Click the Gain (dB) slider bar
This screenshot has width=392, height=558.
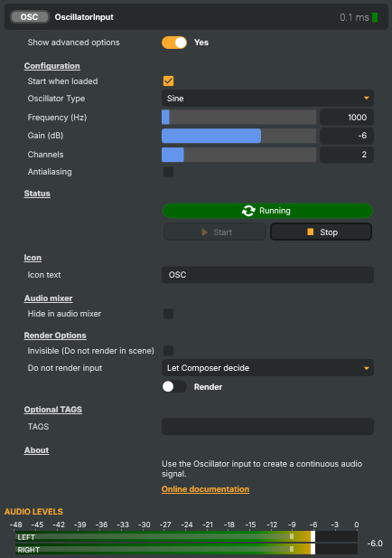(x=238, y=136)
